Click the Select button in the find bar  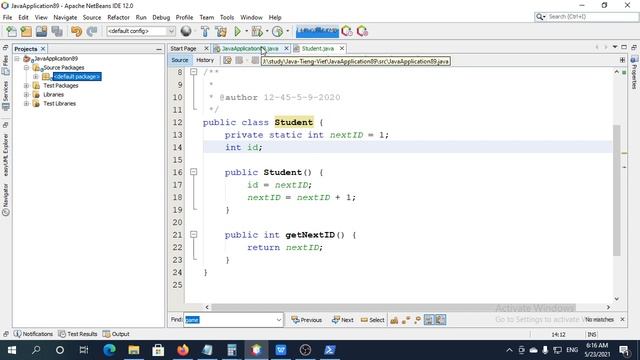372,320
